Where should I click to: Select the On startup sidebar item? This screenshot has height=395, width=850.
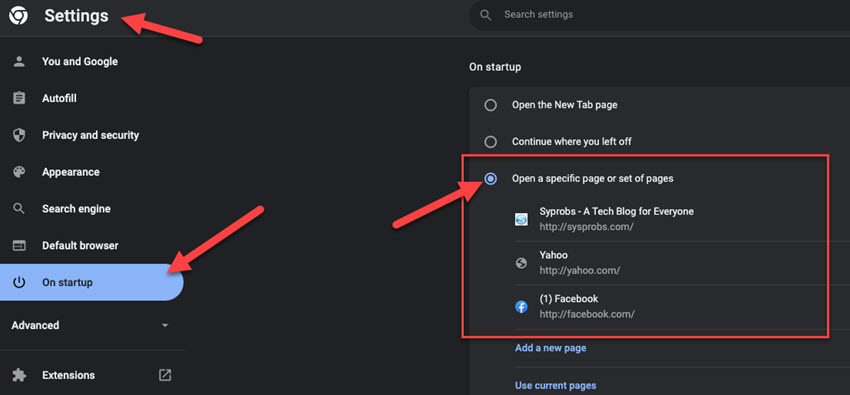pos(92,282)
